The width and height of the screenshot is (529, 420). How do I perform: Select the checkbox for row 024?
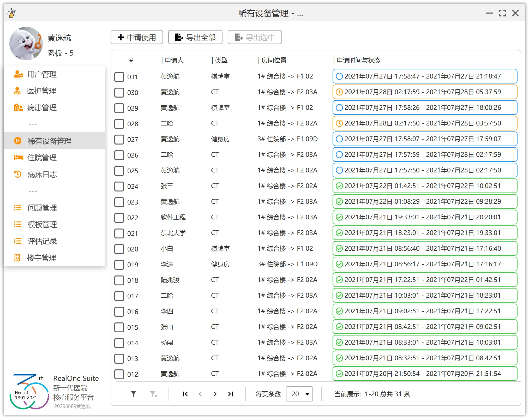[x=119, y=186]
